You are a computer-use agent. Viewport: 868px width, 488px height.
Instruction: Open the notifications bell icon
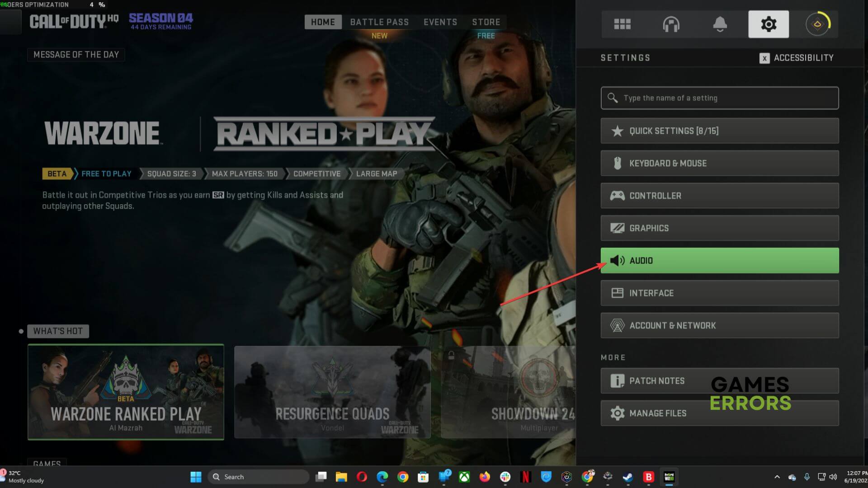tap(720, 24)
